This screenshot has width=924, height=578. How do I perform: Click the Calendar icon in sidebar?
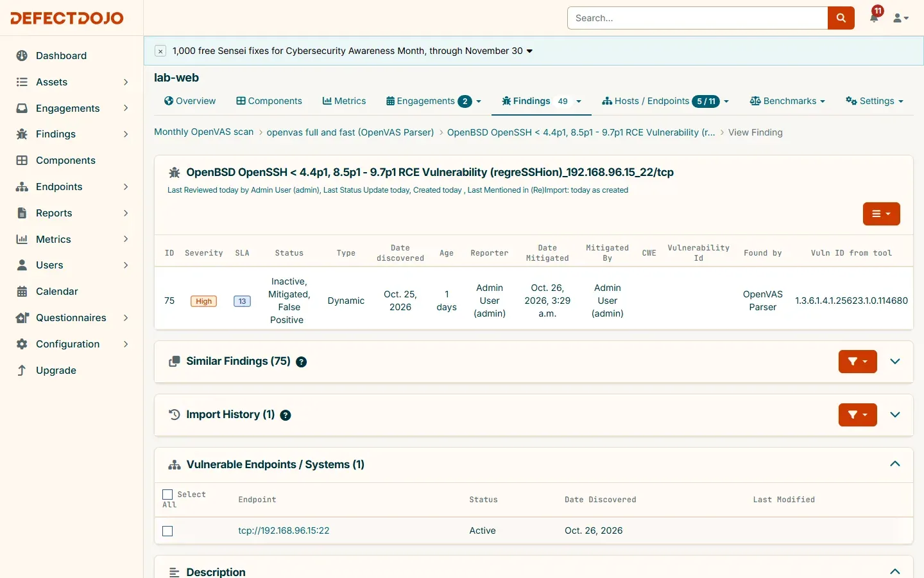22,291
